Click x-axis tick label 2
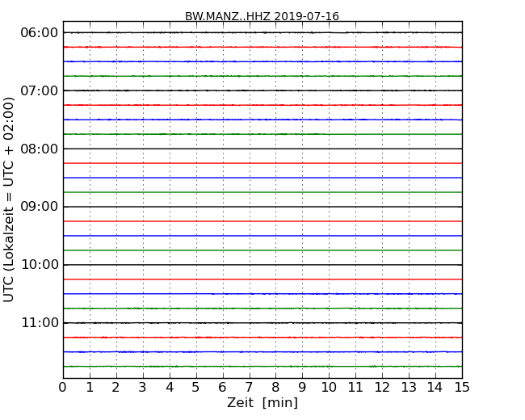525x420 pixels. [x=115, y=388]
